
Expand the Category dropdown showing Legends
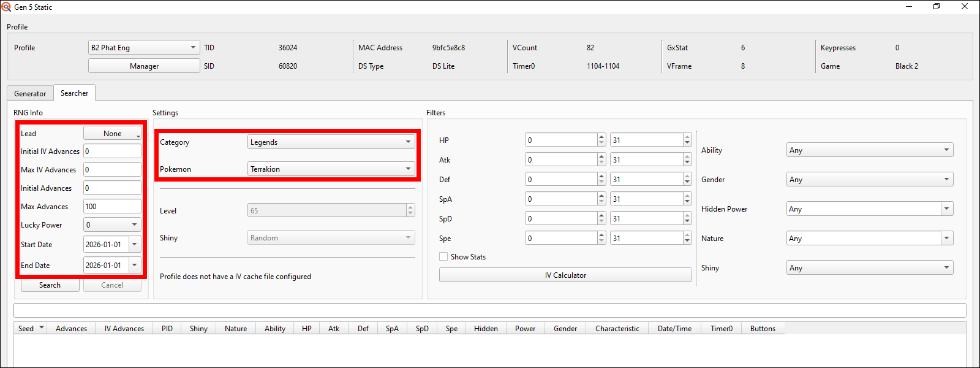tap(331, 142)
